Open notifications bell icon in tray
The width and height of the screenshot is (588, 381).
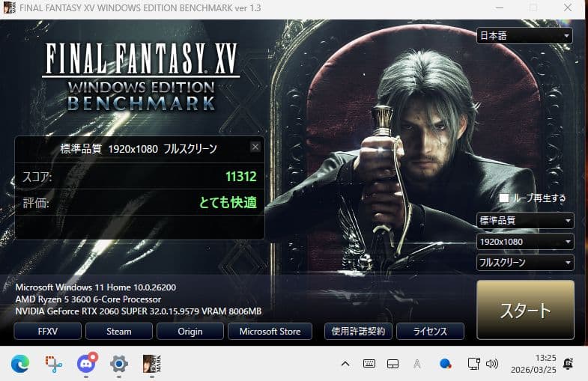click(x=568, y=364)
